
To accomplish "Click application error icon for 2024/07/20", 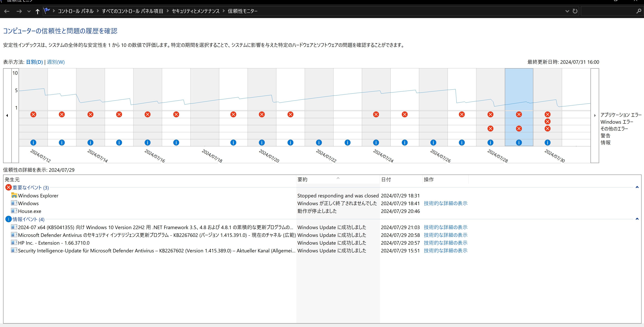I will click(262, 114).
